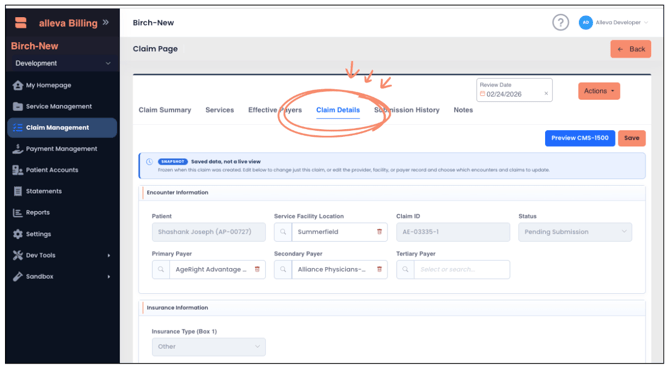The height and width of the screenshot is (368, 670).
Task: Switch to the Notes tab
Action: [x=463, y=110]
